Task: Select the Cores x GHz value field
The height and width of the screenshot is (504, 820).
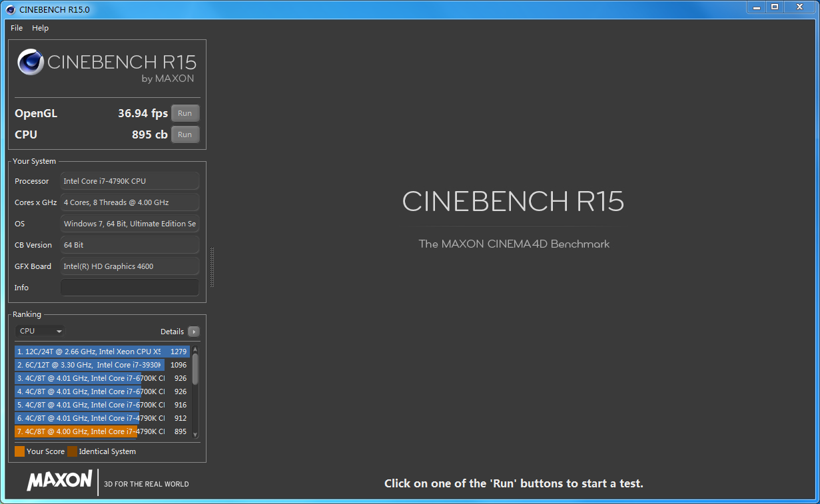Action: click(130, 202)
